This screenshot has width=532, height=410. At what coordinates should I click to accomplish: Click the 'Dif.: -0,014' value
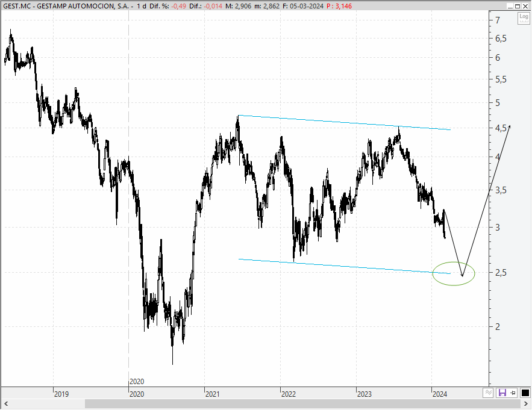207,6
